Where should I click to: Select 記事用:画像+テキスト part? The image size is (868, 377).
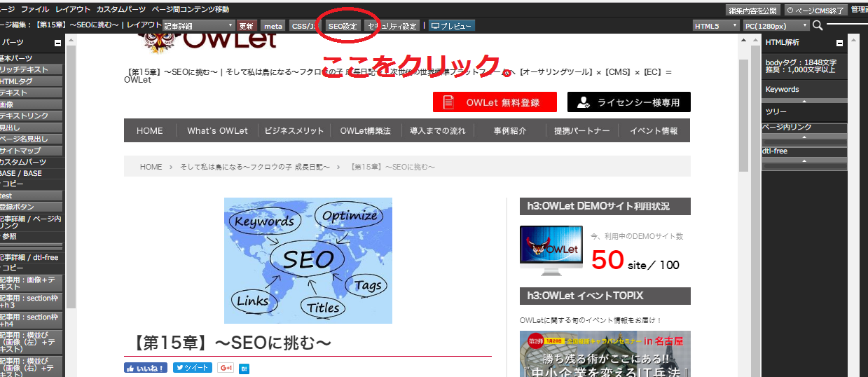31,283
